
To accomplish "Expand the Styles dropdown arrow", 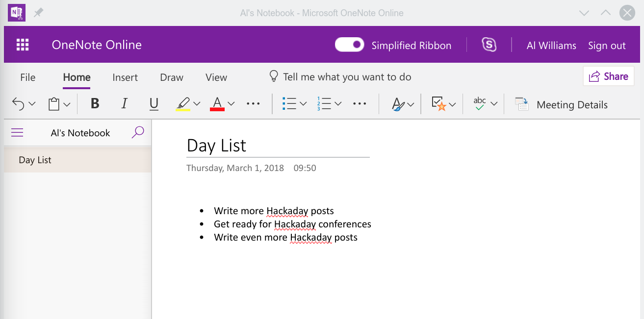I will (x=411, y=104).
